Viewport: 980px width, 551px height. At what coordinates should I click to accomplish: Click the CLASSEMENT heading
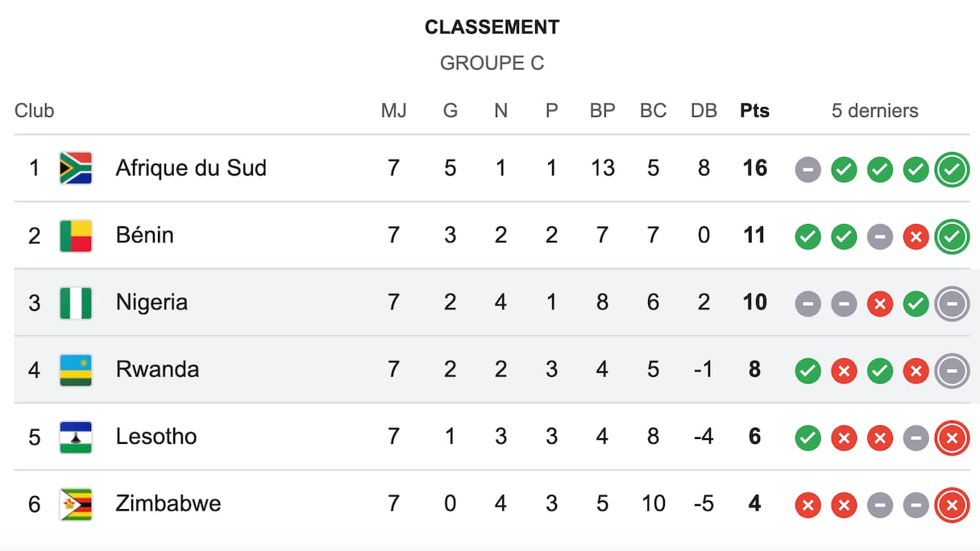point(492,27)
